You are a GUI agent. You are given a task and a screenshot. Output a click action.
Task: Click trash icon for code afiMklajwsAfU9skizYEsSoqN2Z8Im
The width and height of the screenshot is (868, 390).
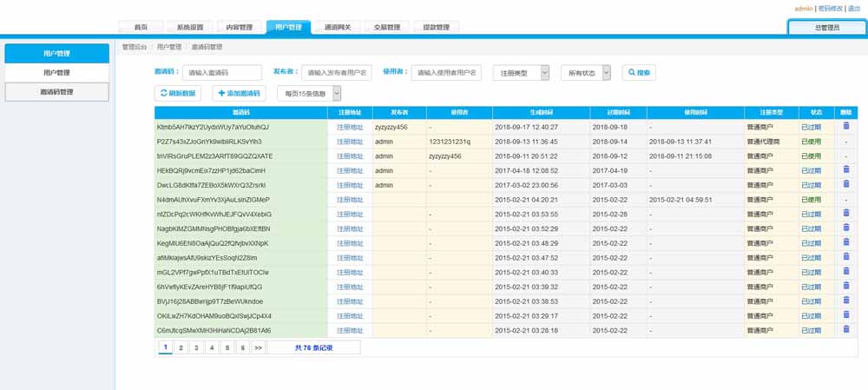(846, 258)
